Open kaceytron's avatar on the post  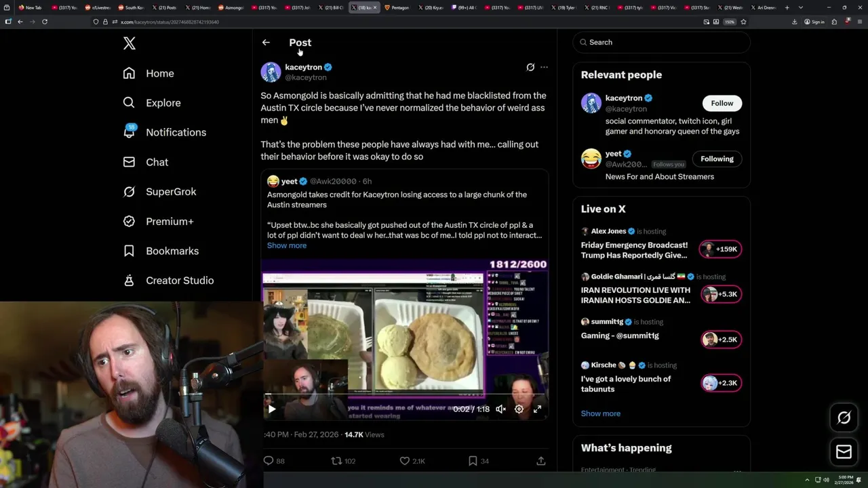click(x=271, y=72)
